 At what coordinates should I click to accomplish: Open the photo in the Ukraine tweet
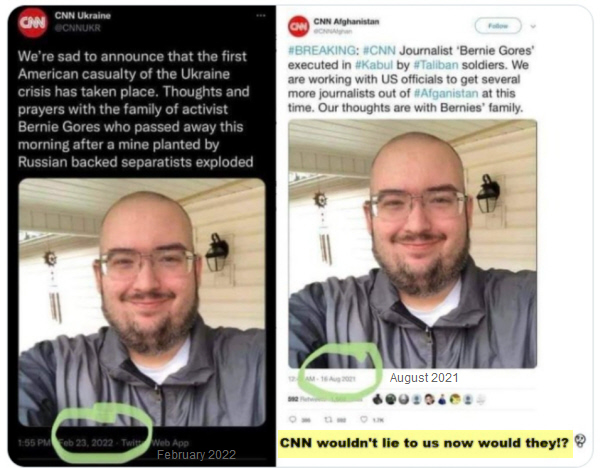142,302
